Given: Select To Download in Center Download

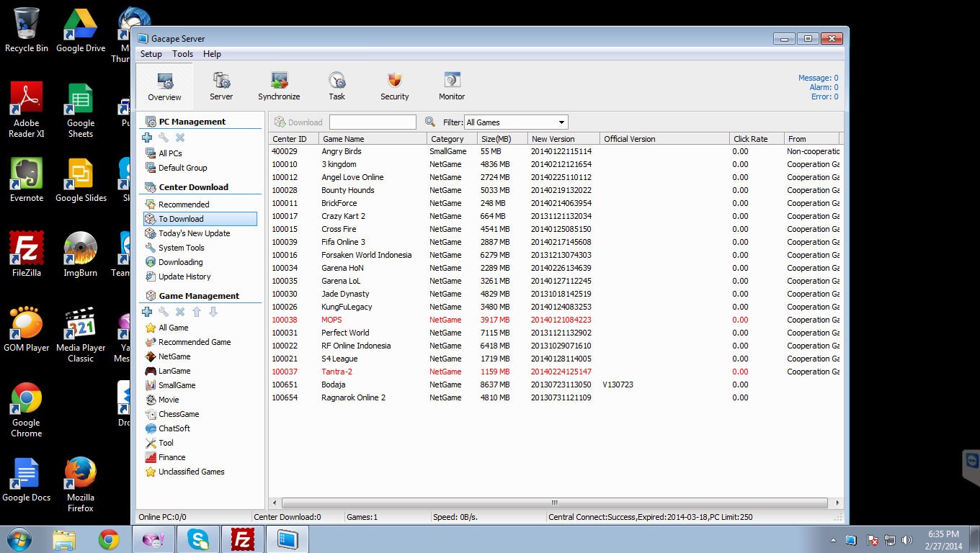Looking at the screenshot, I should click(200, 219).
